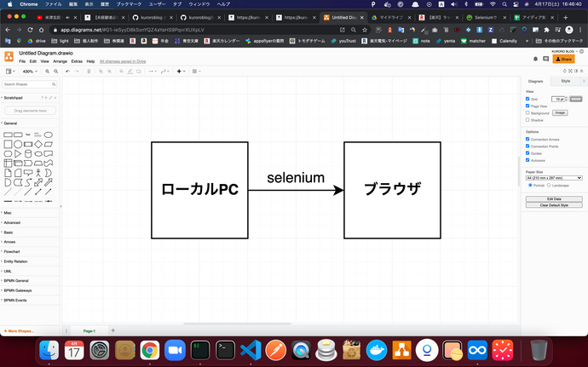This screenshot has height=367, width=588.
Task: Open the comments speech bubble icon
Action: click(546, 60)
